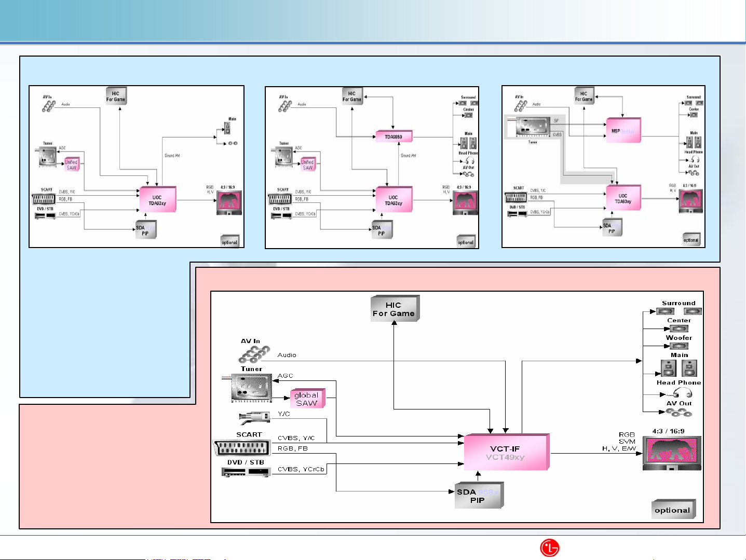
Task: Click the SCART connector icon in the large diagram
Action: coord(242,447)
